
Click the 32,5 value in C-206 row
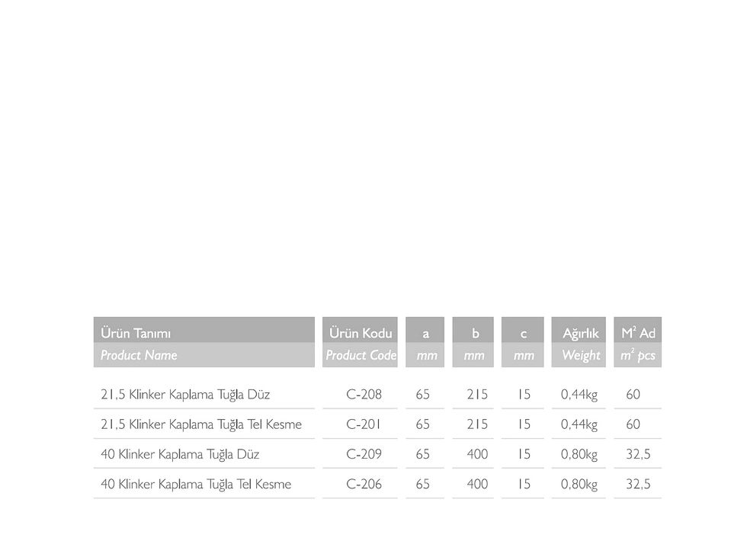click(x=638, y=485)
